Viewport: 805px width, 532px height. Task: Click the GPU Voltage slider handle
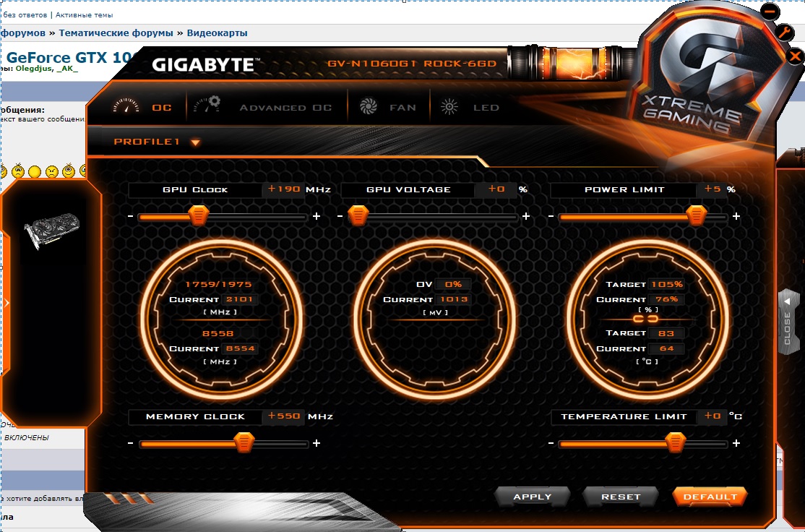358,215
